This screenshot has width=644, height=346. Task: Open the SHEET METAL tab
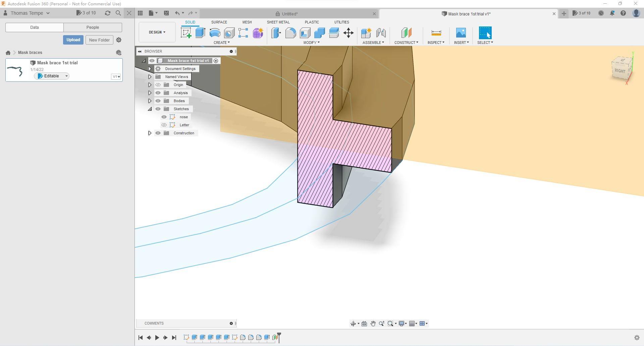(x=278, y=22)
